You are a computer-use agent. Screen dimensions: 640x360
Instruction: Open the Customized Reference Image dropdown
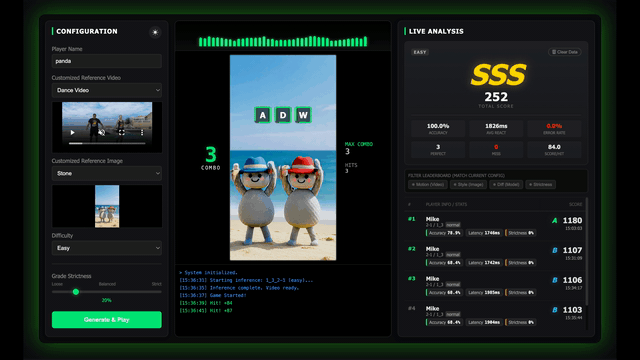(107, 173)
